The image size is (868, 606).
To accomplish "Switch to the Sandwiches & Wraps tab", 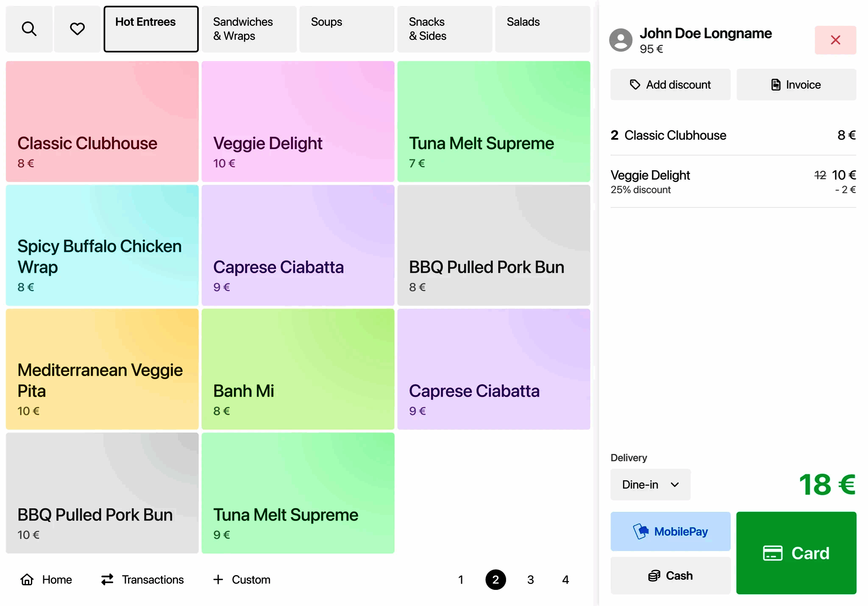I will pos(248,29).
